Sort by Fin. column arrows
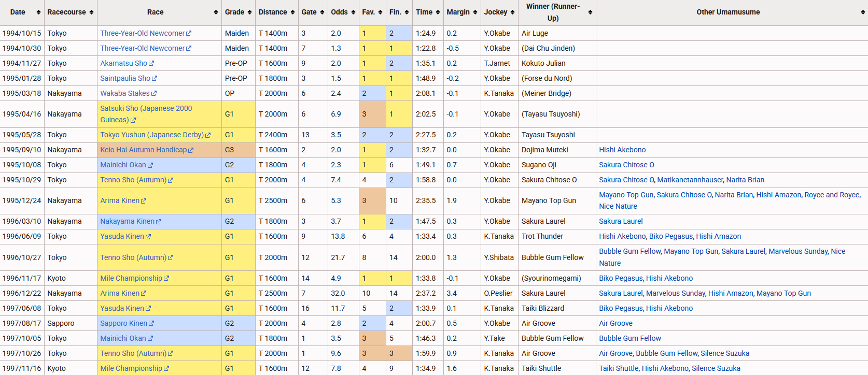Image resolution: width=868 pixels, height=375 pixels. pos(407,12)
